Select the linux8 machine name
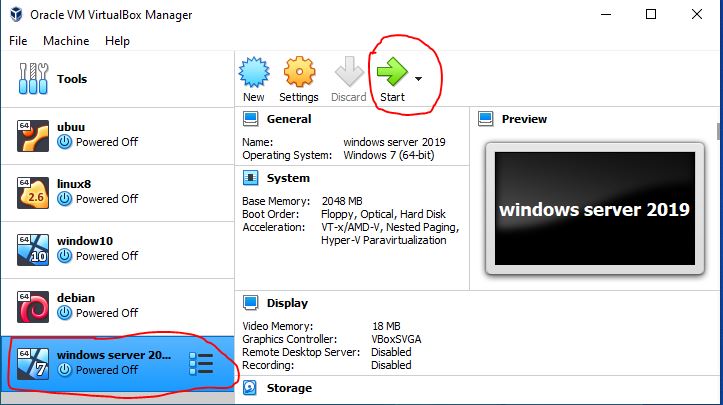This screenshot has width=723, height=405. (74, 184)
